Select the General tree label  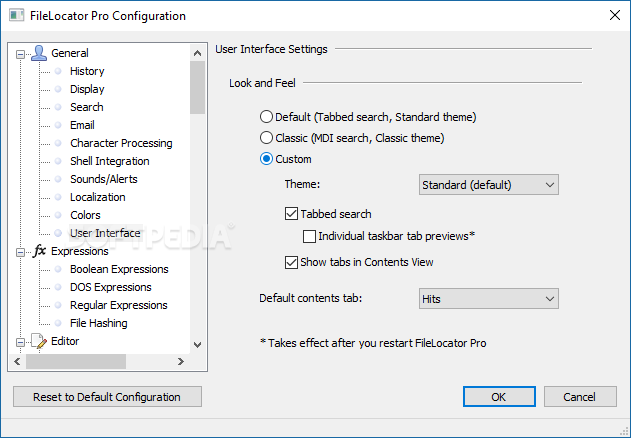point(70,53)
